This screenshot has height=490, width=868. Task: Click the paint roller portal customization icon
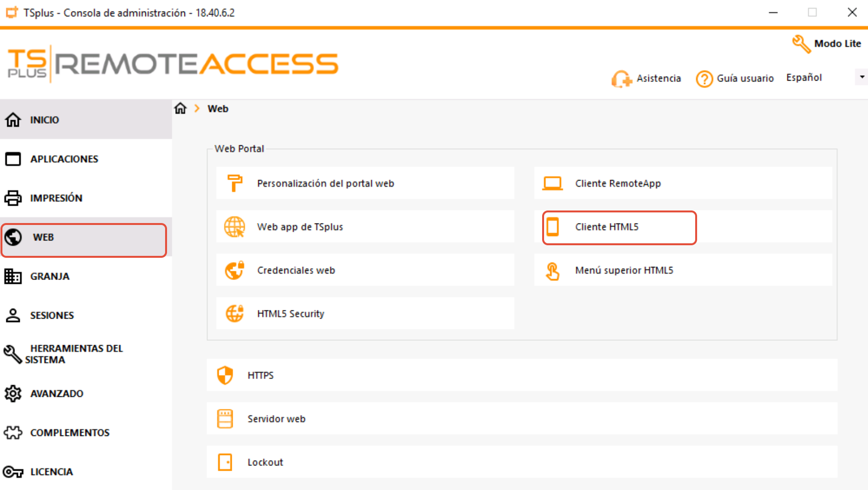pyautogui.click(x=235, y=183)
